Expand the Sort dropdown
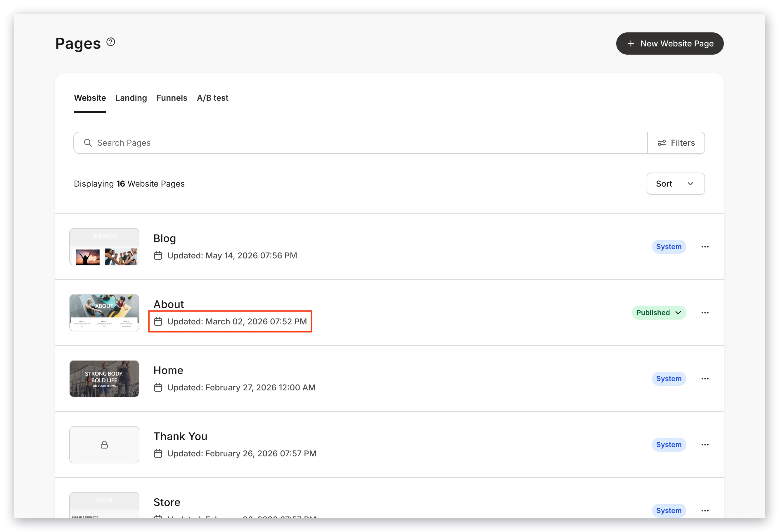This screenshot has width=779, height=532. point(676,184)
